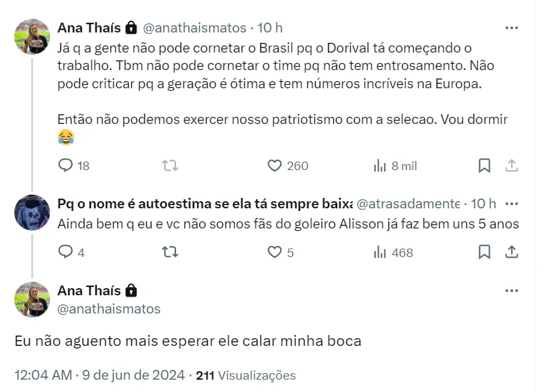Image resolution: width=556 pixels, height=392 pixels.
Task: Share the reply about Alisson
Action: tap(511, 252)
